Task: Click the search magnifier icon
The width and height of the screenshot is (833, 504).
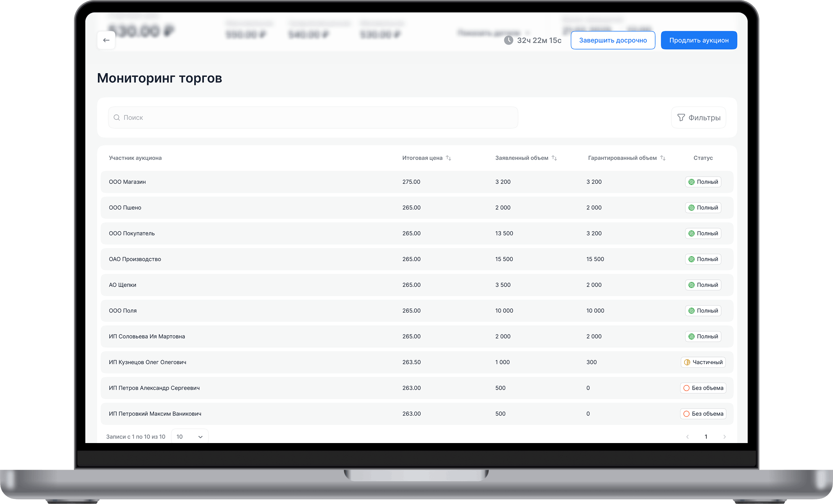Action: 117,118
